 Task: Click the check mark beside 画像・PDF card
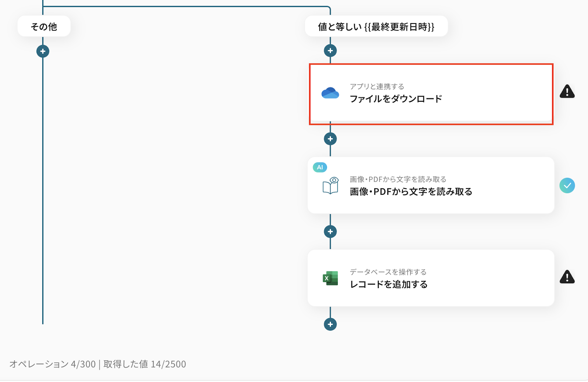click(567, 185)
